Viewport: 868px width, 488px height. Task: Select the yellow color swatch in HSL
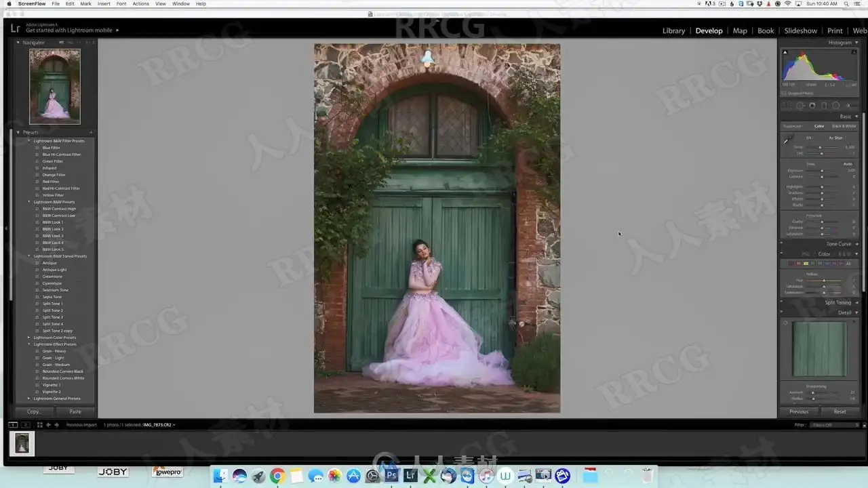point(806,264)
